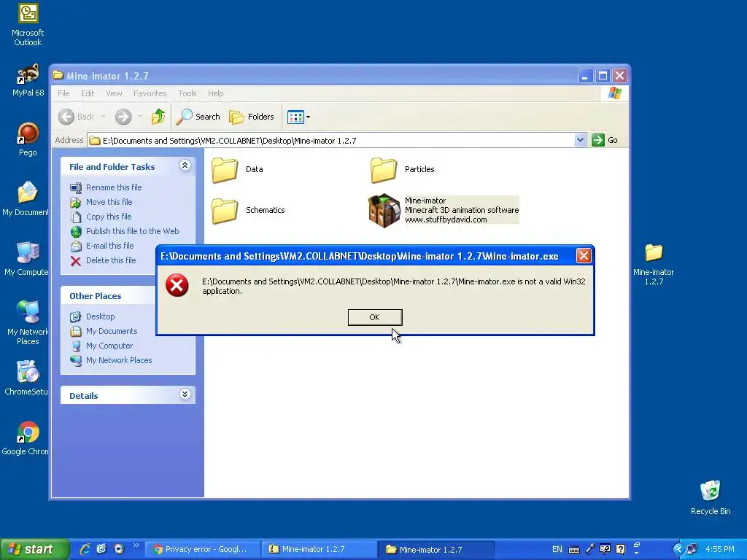Close the invalid Win32 application error dialog
Image resolution: width=747 pixels, height=560 pixels.
click(x=584, y=256)
